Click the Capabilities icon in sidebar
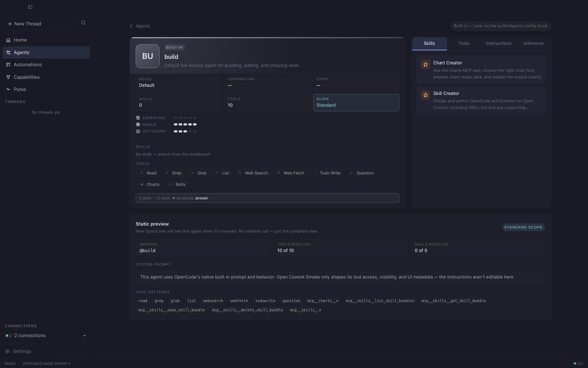 (x=8, y=77)
